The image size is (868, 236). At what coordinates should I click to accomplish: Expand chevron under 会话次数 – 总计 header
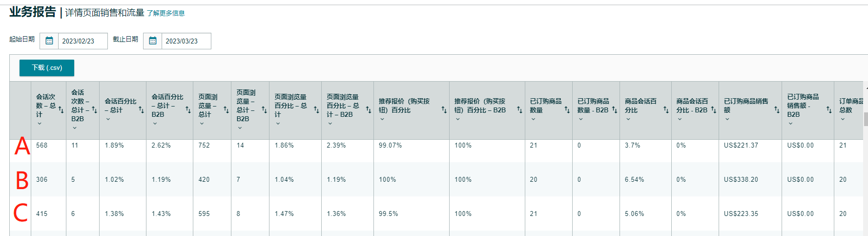click(40, 124)
